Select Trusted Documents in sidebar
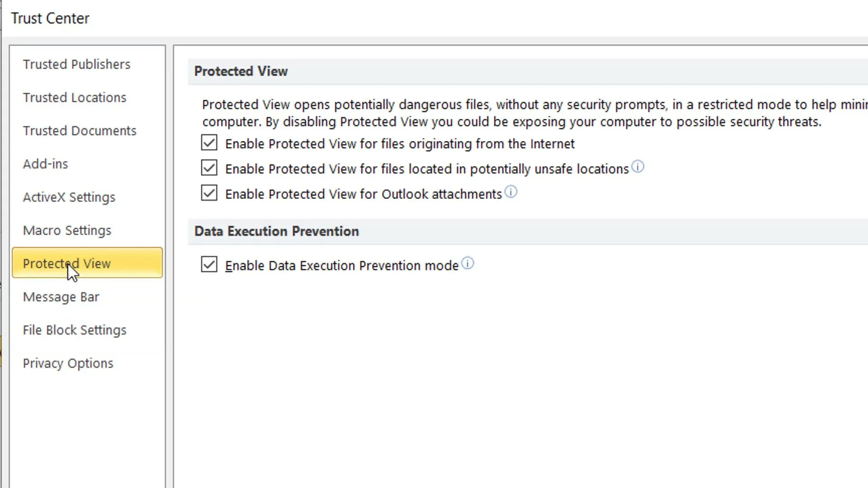The width and height of the screenshot is (868, 488). pyautogui.click(x=80, y=131)
